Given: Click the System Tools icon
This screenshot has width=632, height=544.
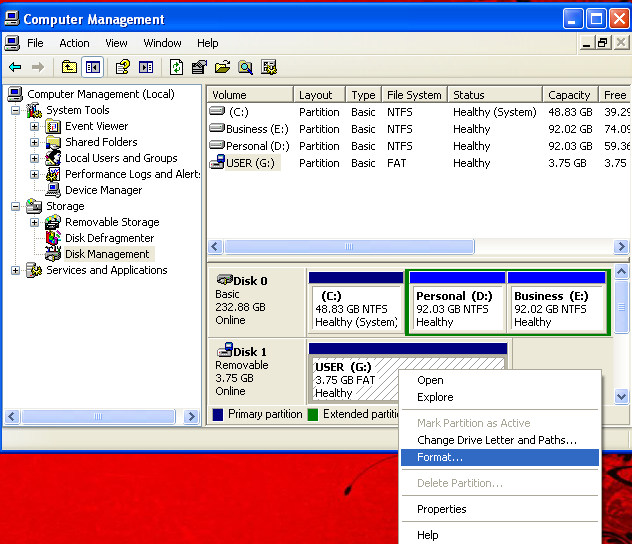Looking at the screenshot, I should 34,110.
